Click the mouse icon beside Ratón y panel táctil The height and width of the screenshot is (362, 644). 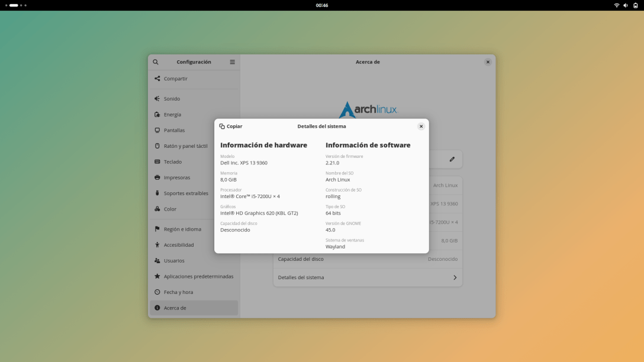tap(157, 146)
